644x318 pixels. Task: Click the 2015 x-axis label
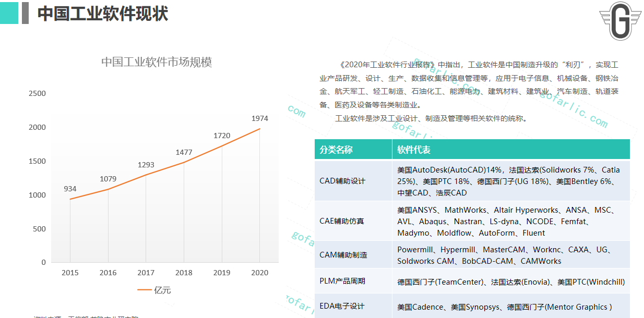[x=70, y=273]
